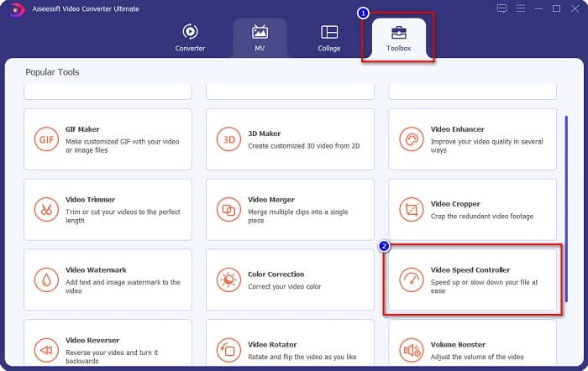
Task: Open the hamburger menu in title bar
Action: coord(520,8)
